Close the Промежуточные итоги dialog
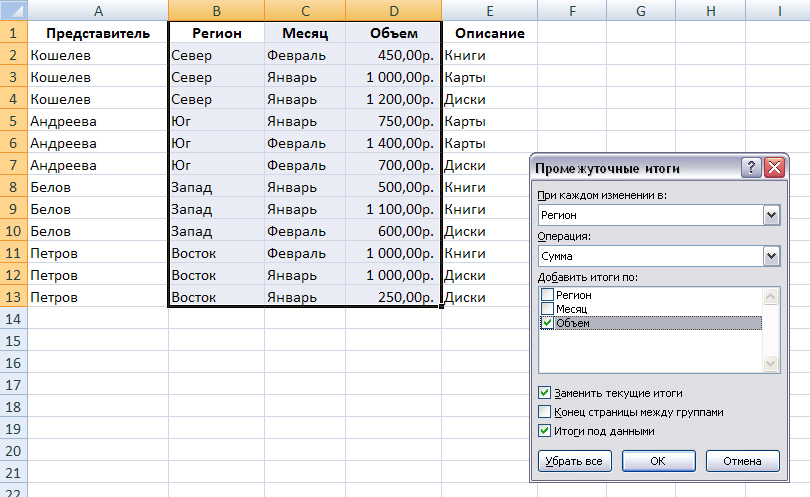This screenshot has height=497, width=810. click(774, 167)
